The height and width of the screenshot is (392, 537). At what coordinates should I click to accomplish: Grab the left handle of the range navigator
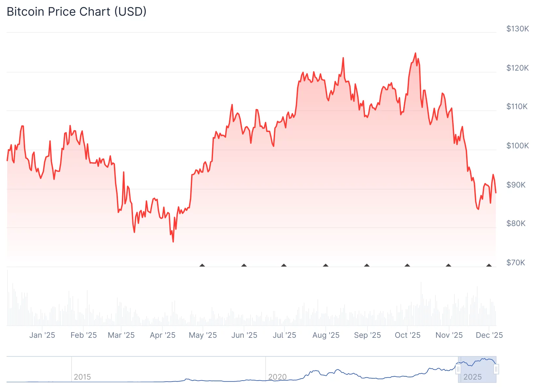coord(458,369)
